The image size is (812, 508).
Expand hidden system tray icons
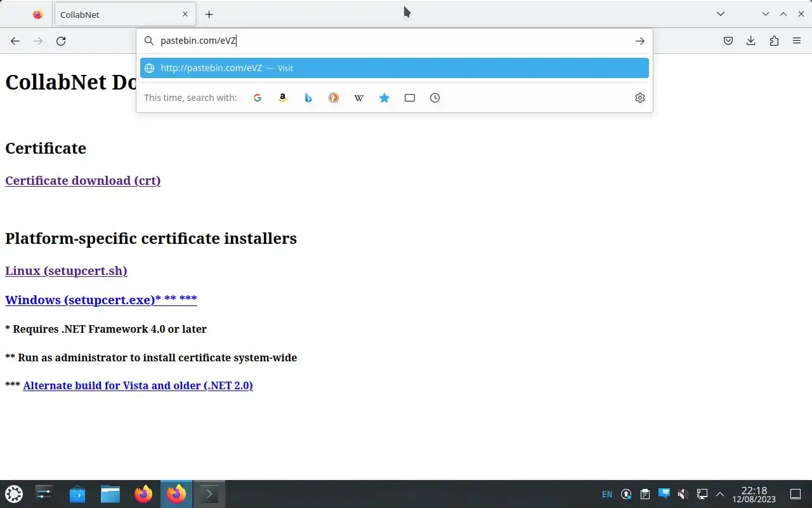[720, 494]
